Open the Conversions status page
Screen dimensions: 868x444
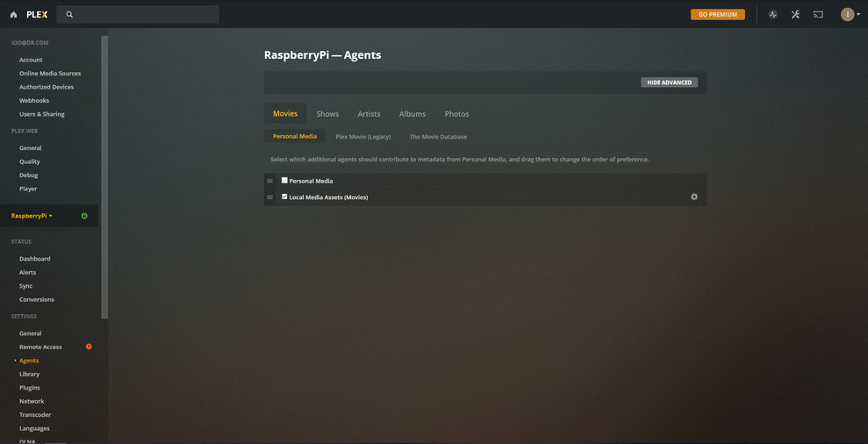coord(37,299)
